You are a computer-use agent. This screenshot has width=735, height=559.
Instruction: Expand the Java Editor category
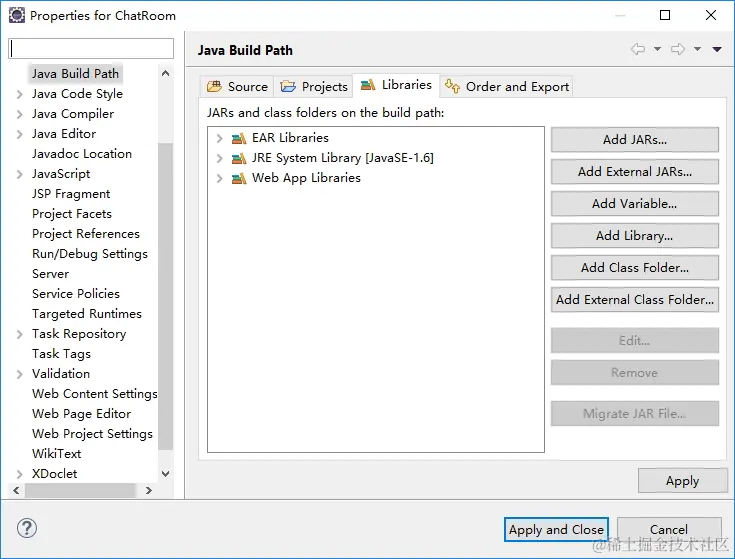pos(19,134)
